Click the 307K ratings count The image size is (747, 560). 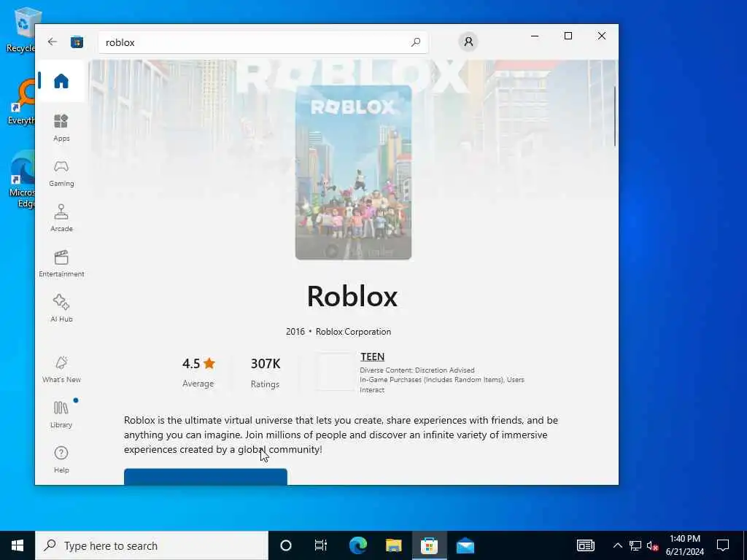click(266, 372)
